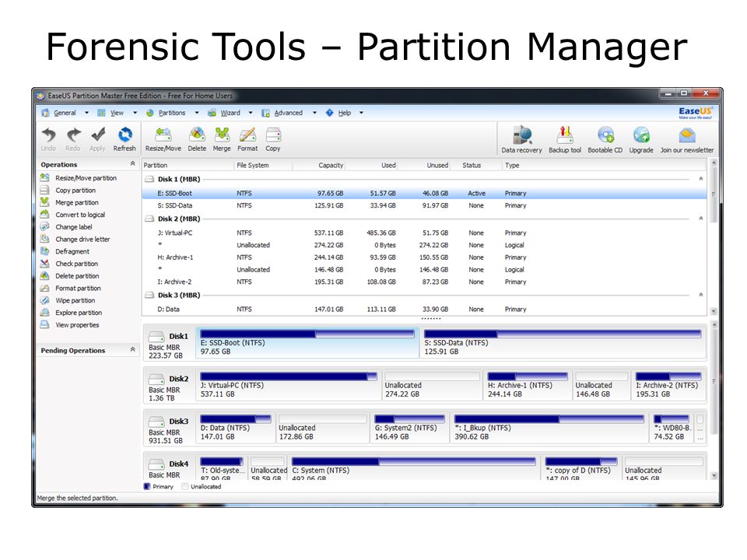747x560 pixels.
Task: Choose Format partition in Operations panel
Action: 78,289
